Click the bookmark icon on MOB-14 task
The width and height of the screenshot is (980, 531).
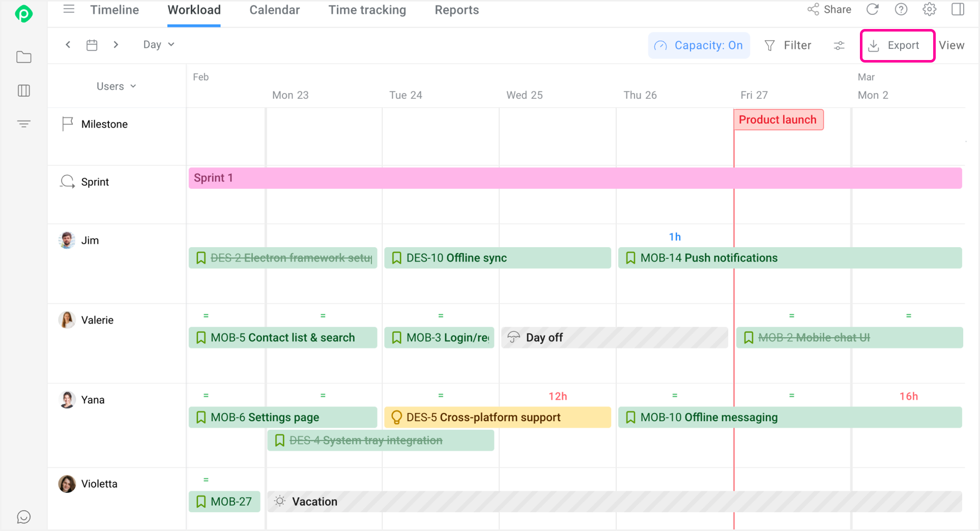(x=630, y=258)
